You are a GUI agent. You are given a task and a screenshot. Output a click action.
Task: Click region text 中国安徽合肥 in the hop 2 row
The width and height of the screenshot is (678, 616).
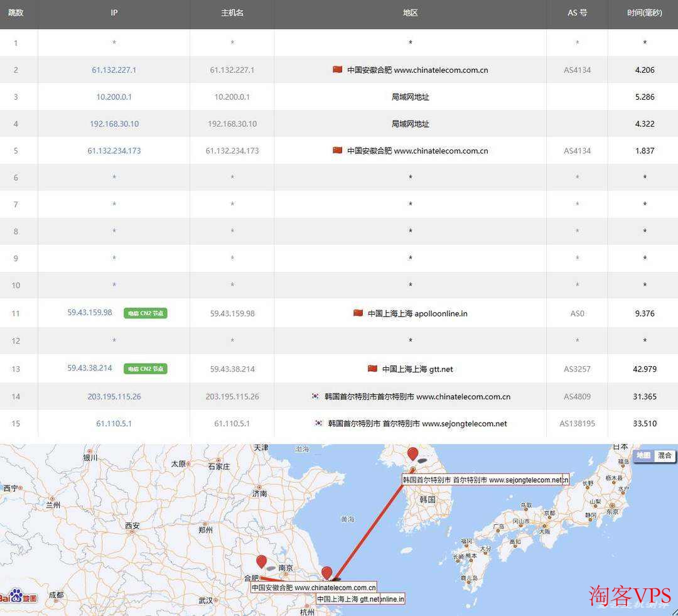click(x=369, y=70)
